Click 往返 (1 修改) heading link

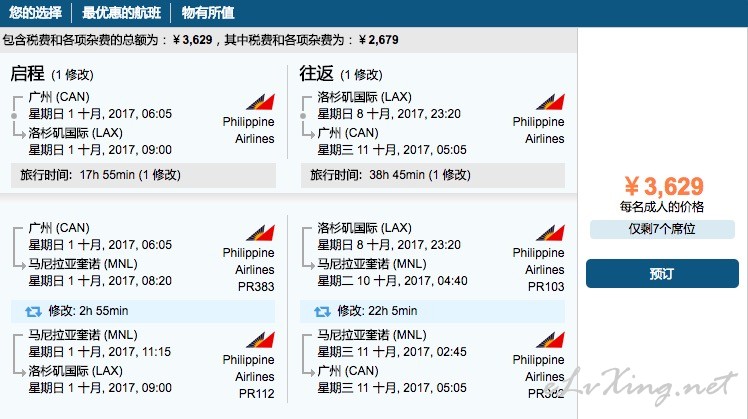tap(341, 74)
